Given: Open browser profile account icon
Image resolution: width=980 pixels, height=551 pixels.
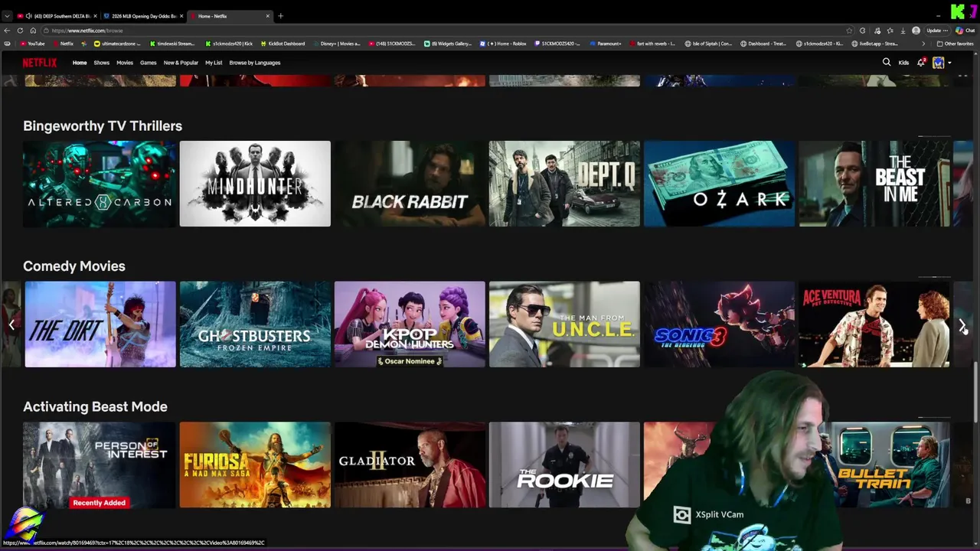Looking at the screenshot, I should pyautogui.click(x=916, y=31).
